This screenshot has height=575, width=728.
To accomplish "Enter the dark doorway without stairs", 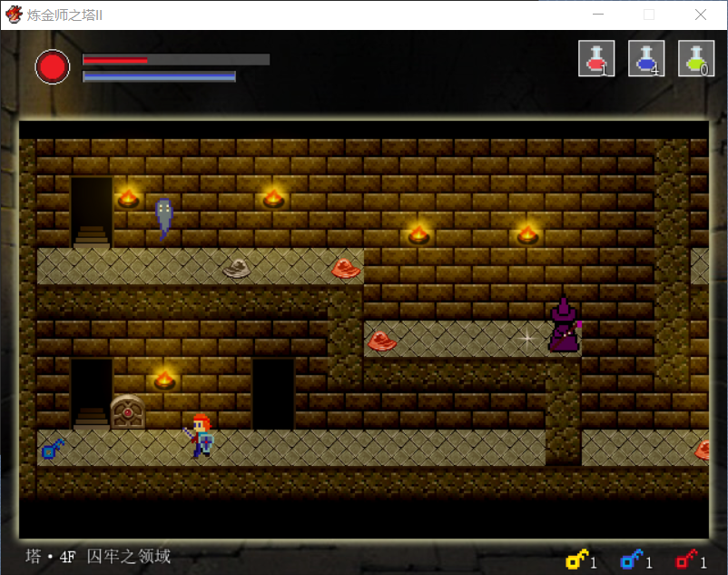I will pos(273,394).
